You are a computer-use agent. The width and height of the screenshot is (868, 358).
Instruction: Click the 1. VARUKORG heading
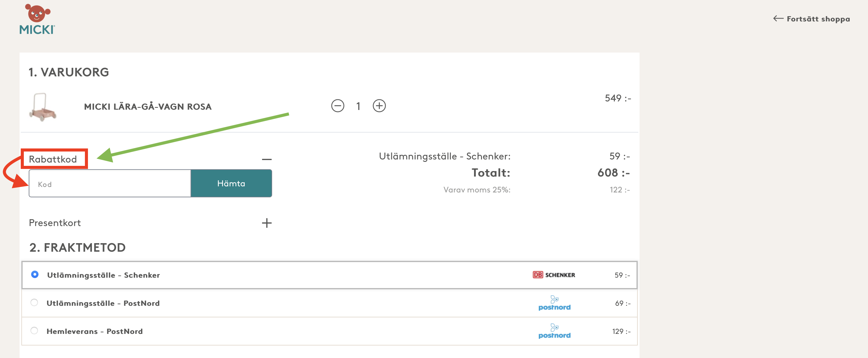click(x=69, y=72)
